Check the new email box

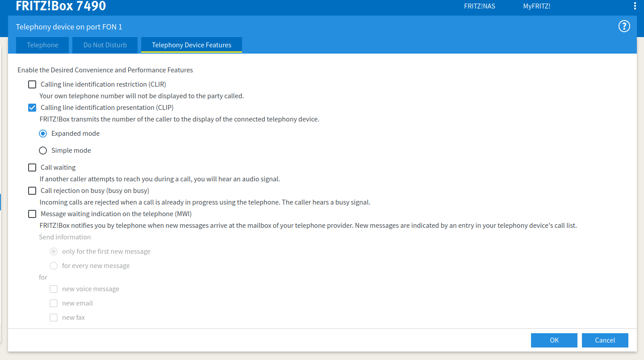pyautogui.click(x=54, y=303)
